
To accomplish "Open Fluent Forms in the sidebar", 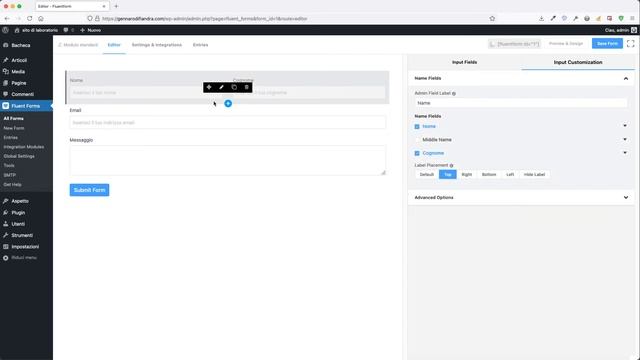I will click(x=26, y=106).
